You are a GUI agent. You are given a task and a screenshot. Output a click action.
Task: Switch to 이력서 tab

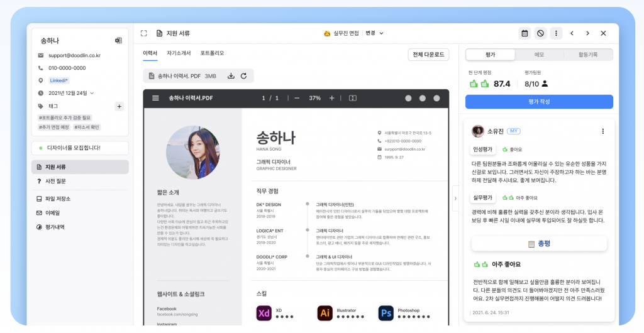click(150, 53)
